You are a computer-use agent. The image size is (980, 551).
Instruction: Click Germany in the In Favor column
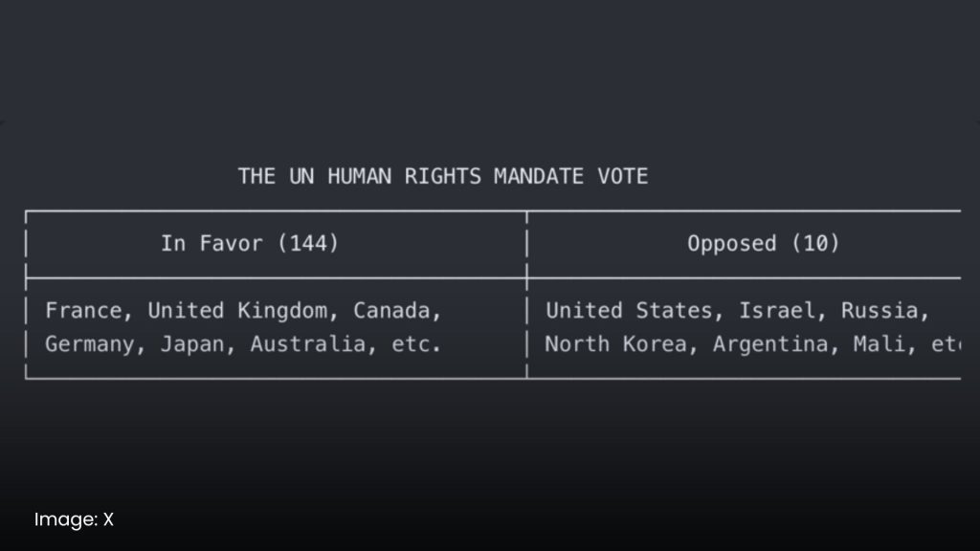(x=89, y=344)
